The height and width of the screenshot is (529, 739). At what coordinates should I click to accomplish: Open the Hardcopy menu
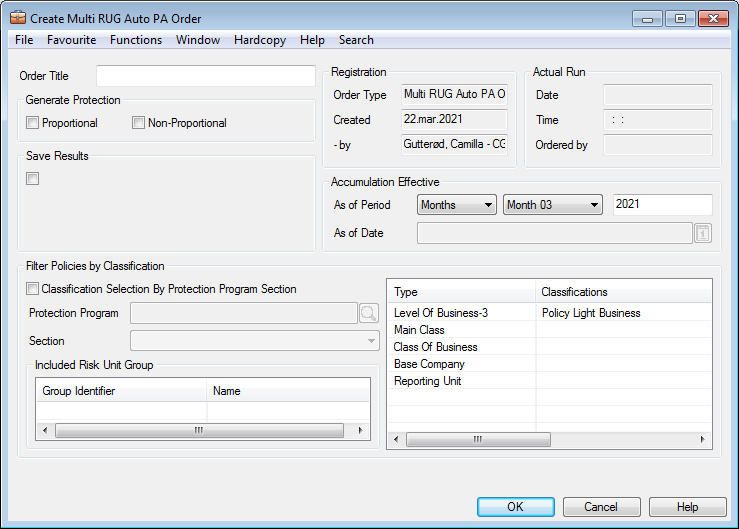point(260,40)
